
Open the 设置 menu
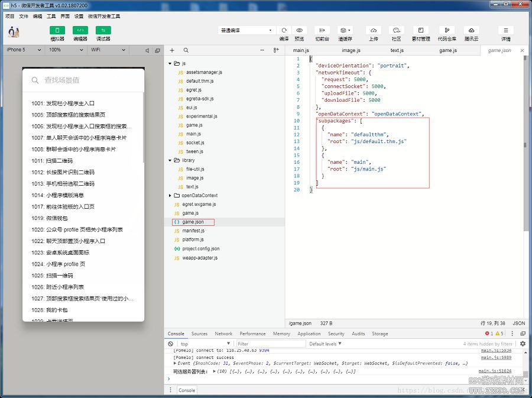tap(79, 17)
